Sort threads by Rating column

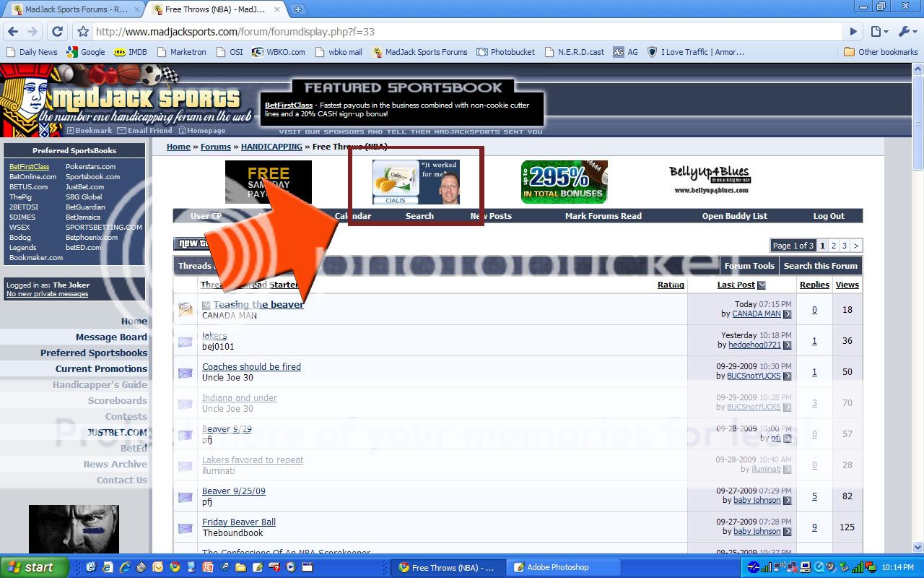(x=671, y=285)
